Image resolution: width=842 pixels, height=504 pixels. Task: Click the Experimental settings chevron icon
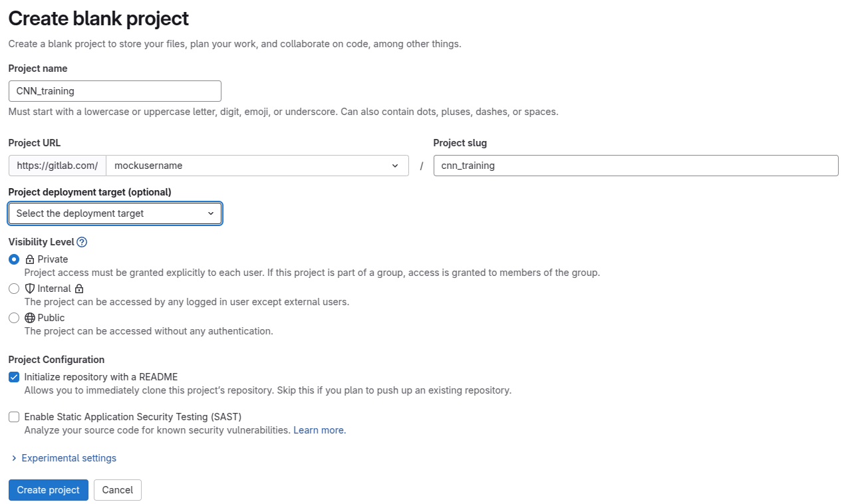(14, 458)
